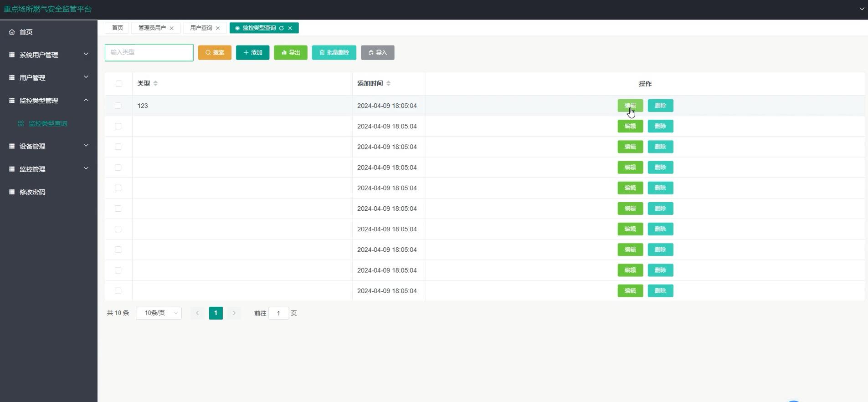
Task: Click the 导出 button
Action: tap(291, 53)
